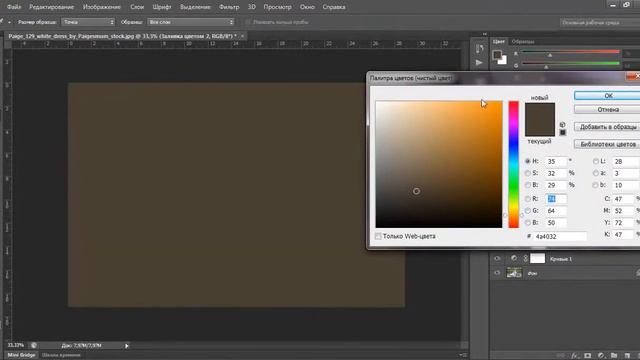Screen dimensions: 640x360
Task: Open the Справка menu
Action: point(334,7)
